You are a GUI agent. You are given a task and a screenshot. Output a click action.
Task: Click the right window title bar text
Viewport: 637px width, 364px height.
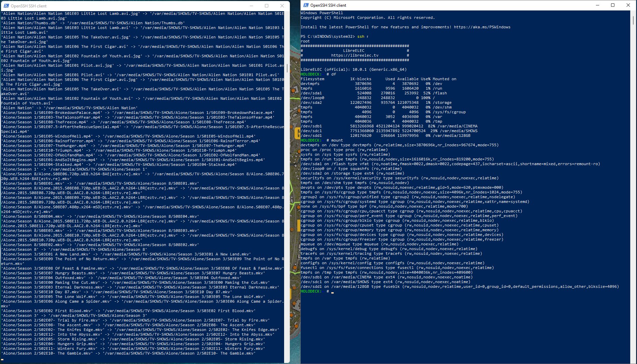point(328,5)
